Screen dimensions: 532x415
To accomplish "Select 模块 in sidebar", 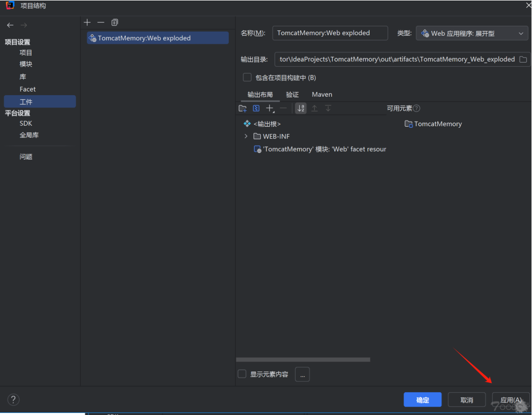I will (x=26, y=64).
